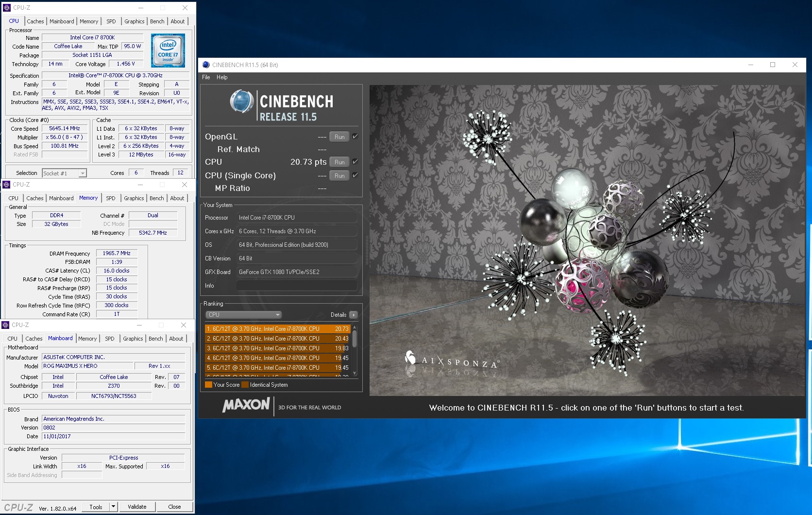The width and height of the screenshot is (812, 515).
Task: Select ranking entry with score 19.83
Action: point(278,348)
